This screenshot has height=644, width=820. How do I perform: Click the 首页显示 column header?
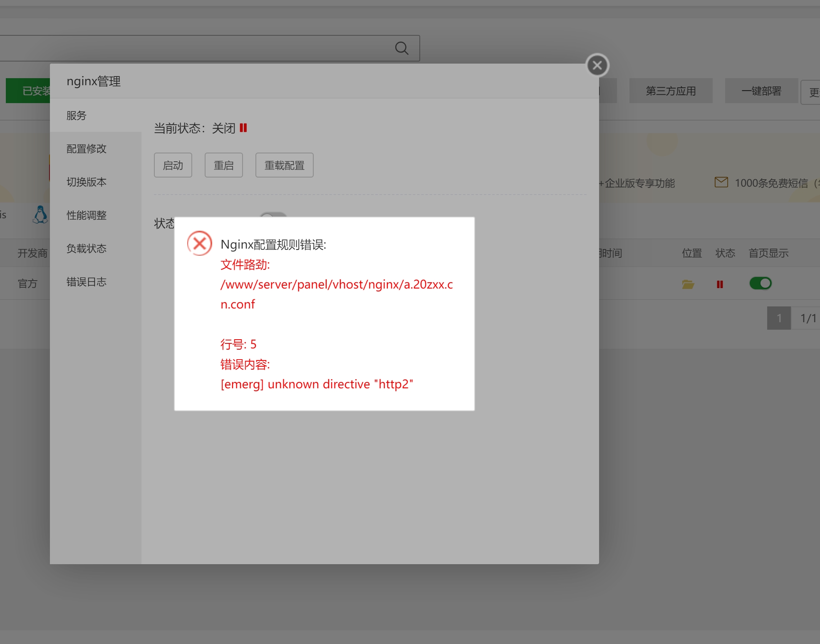[x=768, y=253]
